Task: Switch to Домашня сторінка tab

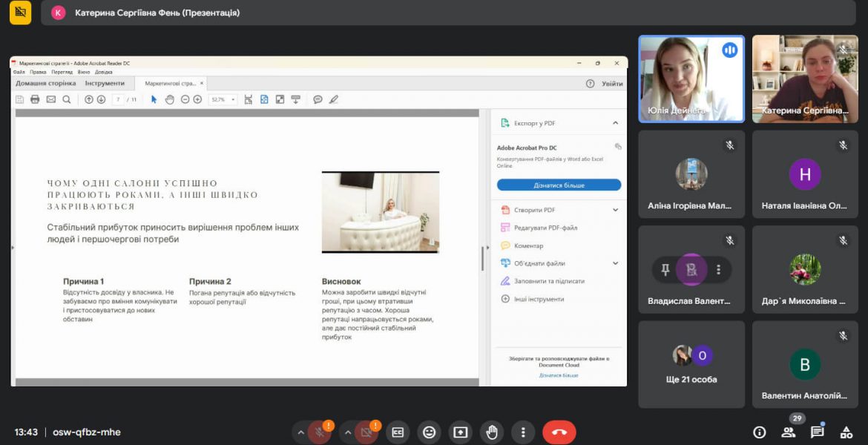Action: pos(46,84)
